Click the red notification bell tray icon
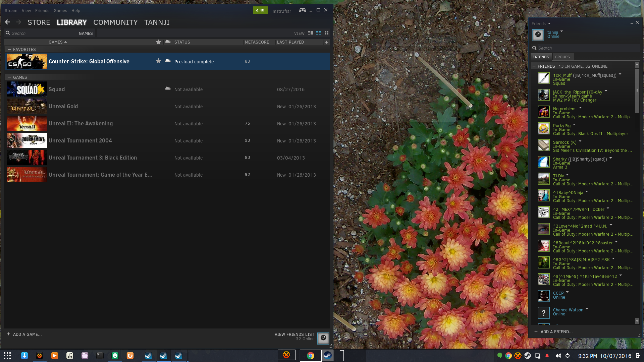644x362 pixels. (x=547, y=356)
